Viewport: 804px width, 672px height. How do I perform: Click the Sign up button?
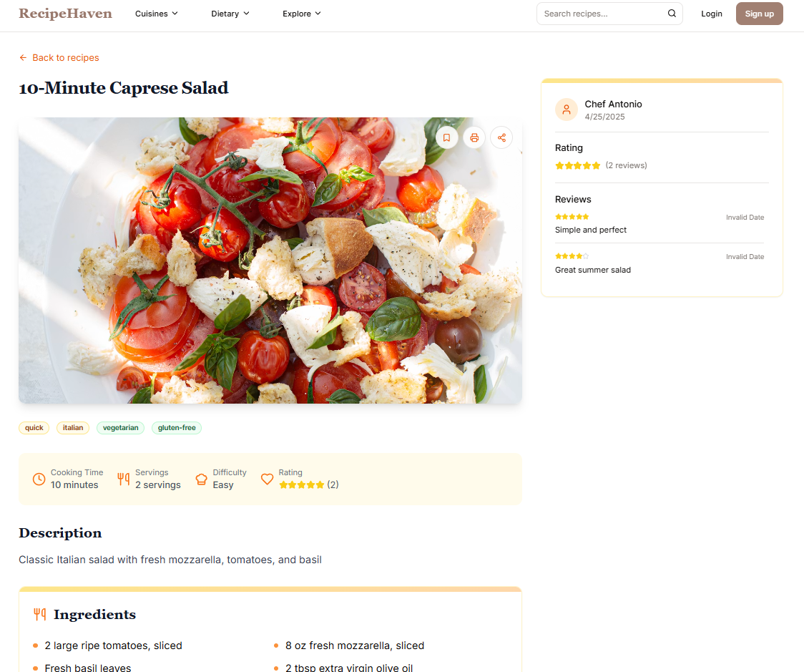coord(760,14)
